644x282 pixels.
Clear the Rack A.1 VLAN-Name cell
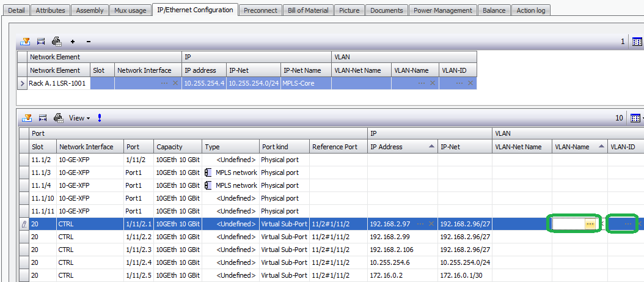pos(432,83)
